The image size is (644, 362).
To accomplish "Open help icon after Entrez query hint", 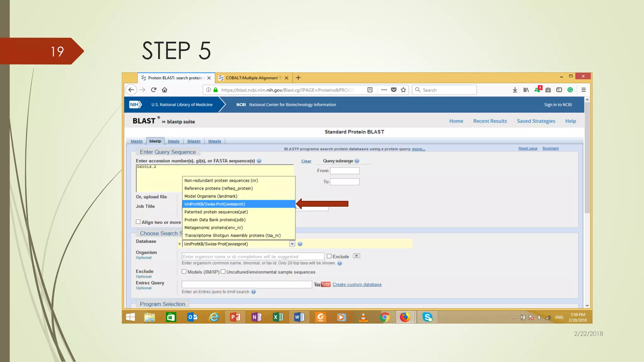I will (253, 292).
